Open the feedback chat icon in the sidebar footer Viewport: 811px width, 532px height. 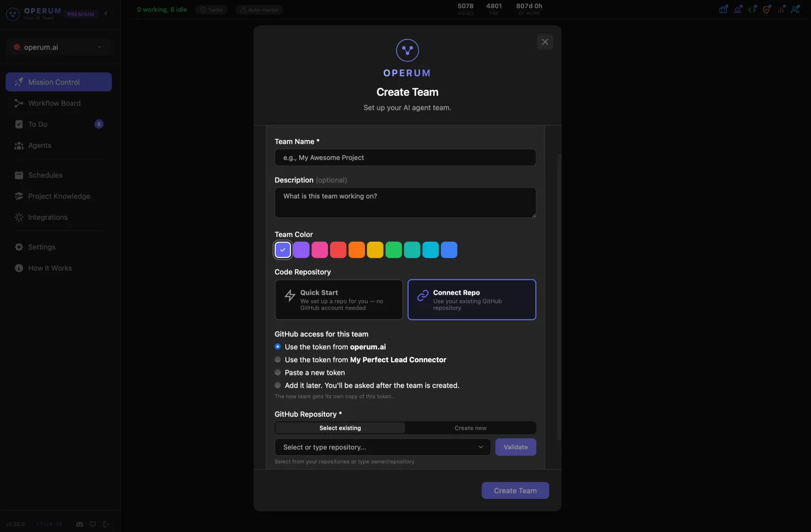[93, 524]
